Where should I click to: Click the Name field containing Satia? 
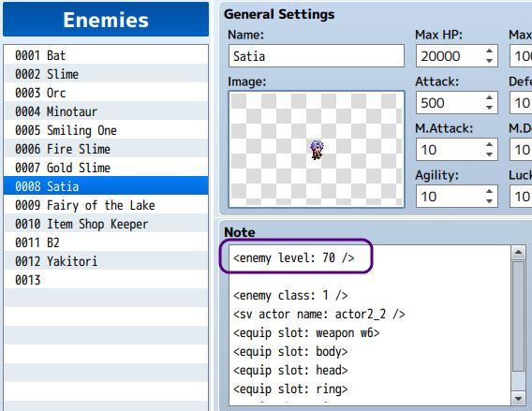coord(317,56)
